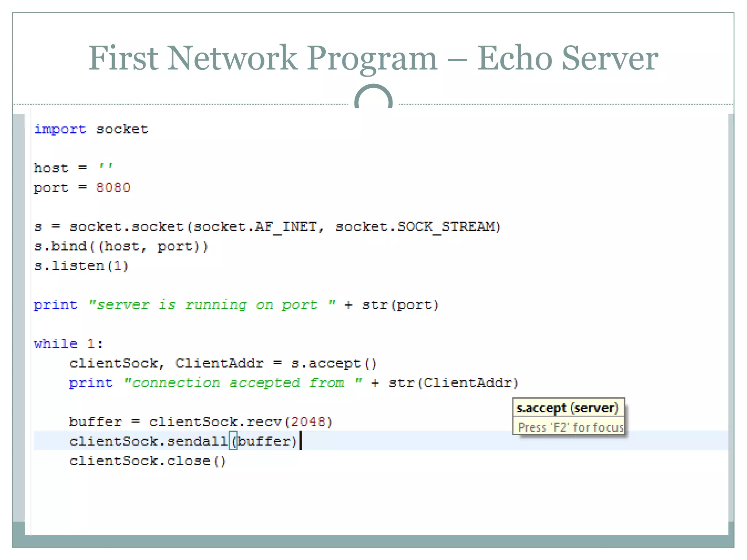Click the 'buffer = clientSock.recv(2048)' line

tap(201, 422)
